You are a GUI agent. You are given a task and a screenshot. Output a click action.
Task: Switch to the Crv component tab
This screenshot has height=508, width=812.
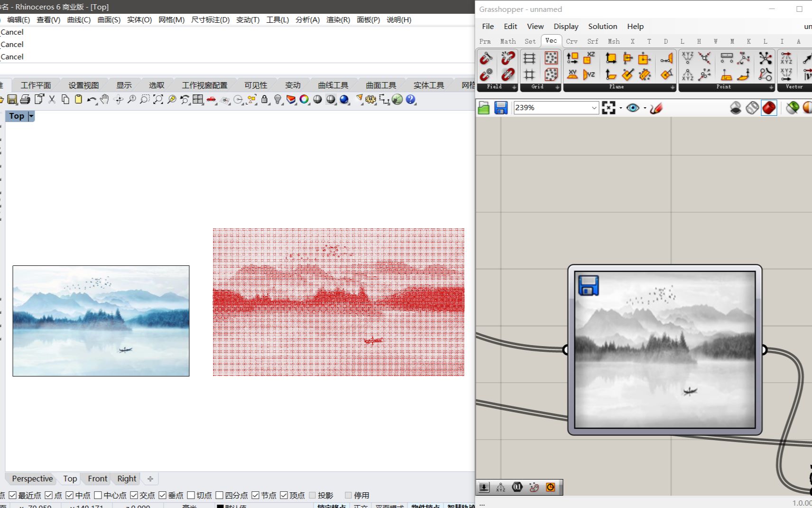click(x=572, y=41)
